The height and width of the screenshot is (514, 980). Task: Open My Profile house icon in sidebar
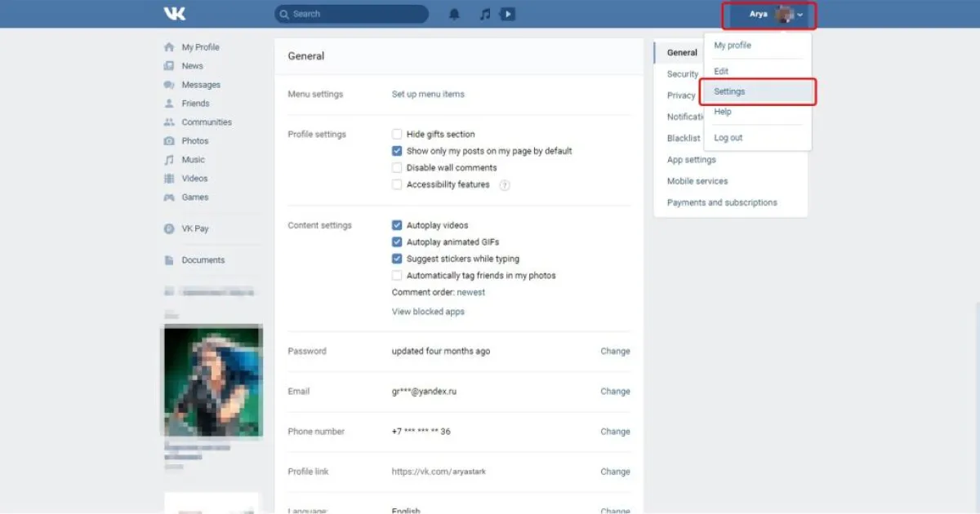(169, 47)
